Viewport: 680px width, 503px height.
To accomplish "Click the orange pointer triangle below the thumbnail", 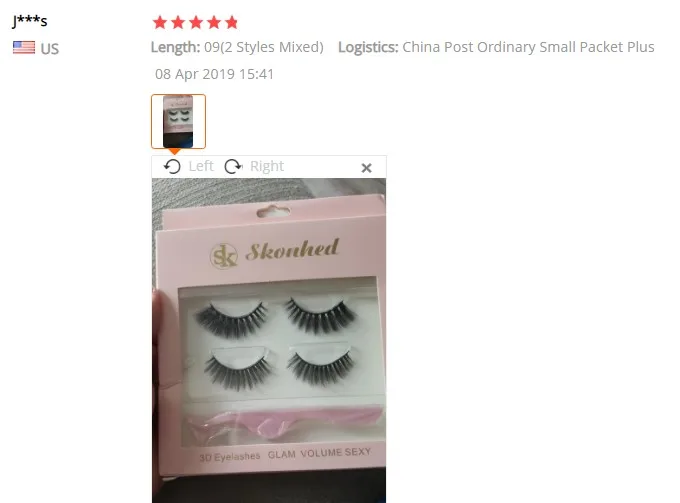I will [x=174, y=152].
